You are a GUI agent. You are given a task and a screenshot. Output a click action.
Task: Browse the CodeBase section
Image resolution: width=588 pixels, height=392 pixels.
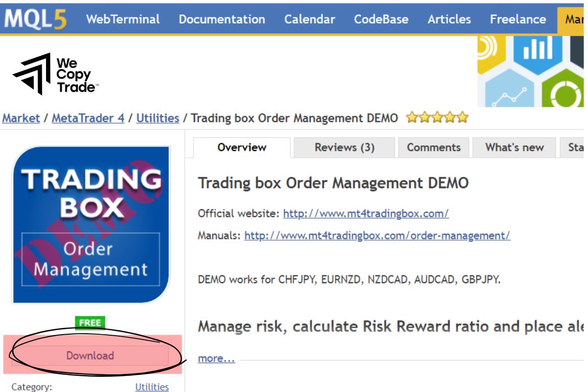[381, 19]
